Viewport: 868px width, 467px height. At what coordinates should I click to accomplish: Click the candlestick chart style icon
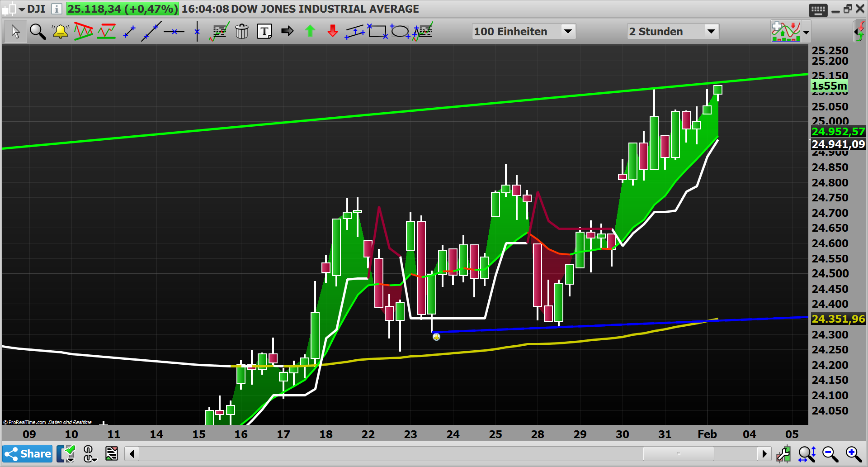coord(9,9)
